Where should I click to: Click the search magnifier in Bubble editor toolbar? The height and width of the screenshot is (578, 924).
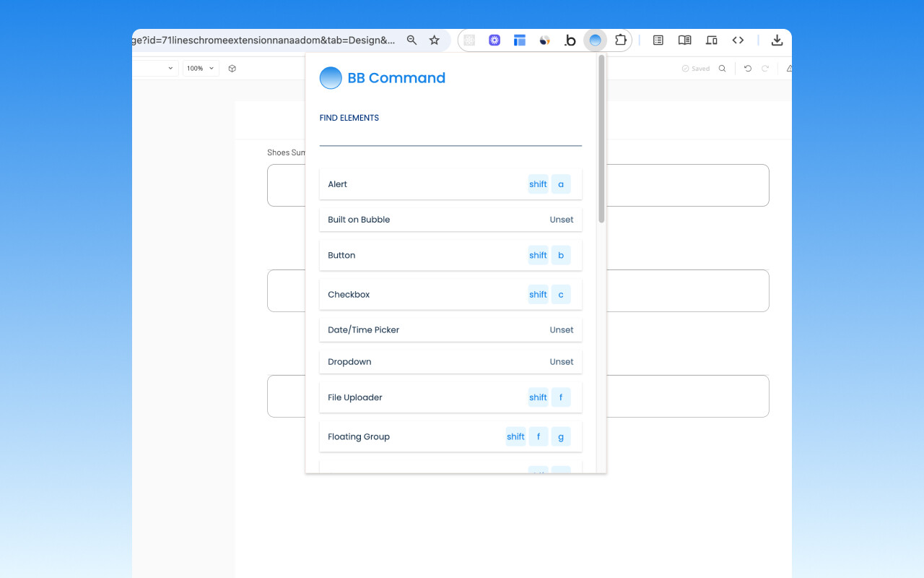[x=723, y=69]
